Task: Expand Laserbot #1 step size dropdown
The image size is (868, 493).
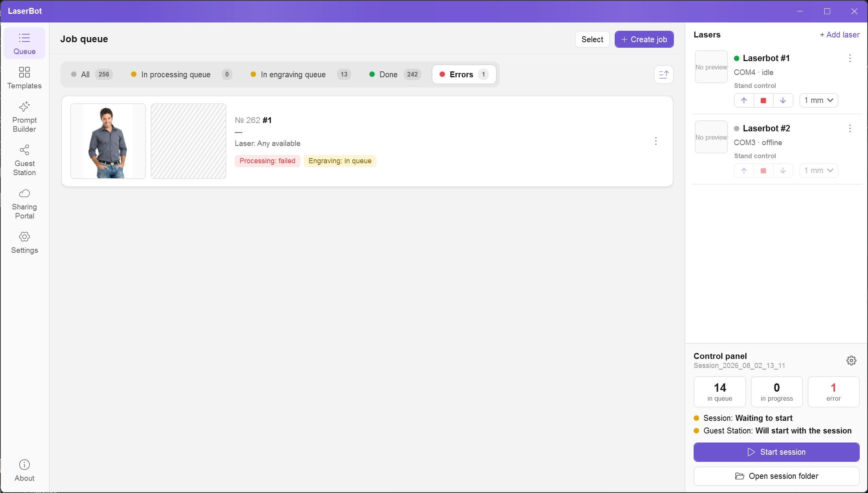Action: coord(819,100)
